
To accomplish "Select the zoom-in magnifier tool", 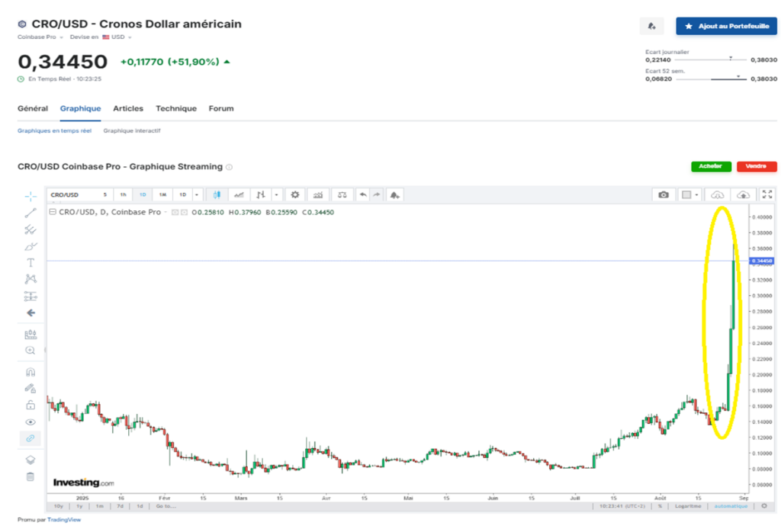I will [31, 351].
